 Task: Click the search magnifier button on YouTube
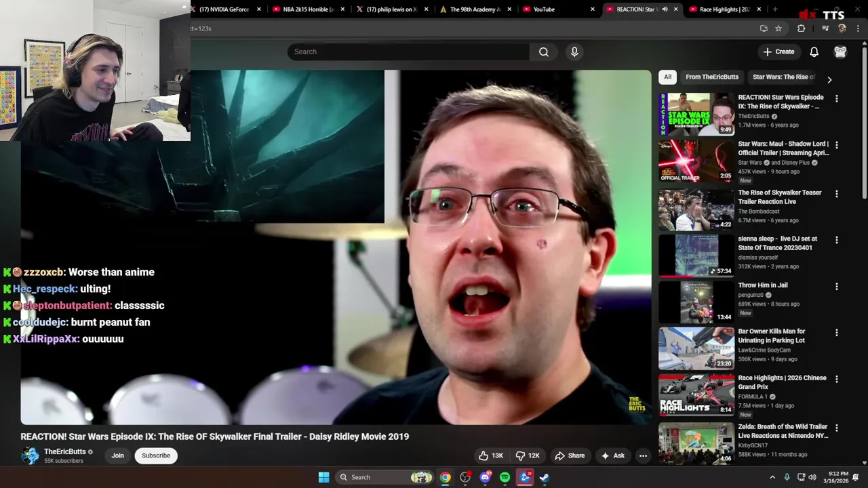point(544,52)
